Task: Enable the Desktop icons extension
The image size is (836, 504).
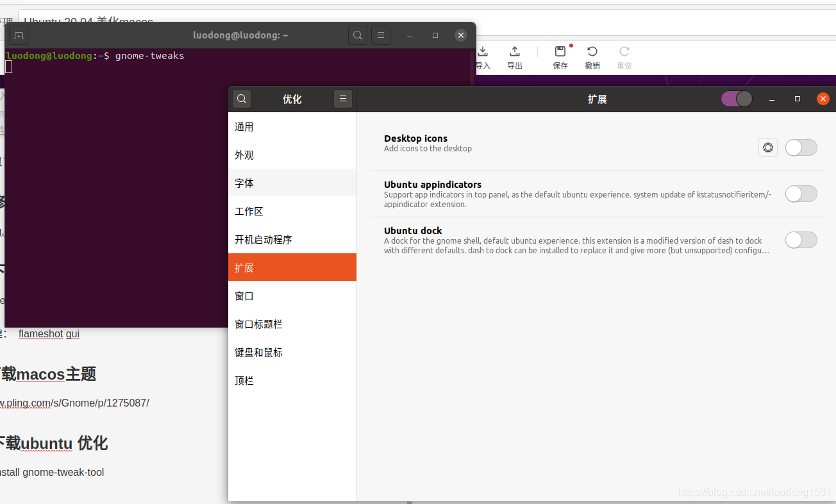Action: (801, 147)
